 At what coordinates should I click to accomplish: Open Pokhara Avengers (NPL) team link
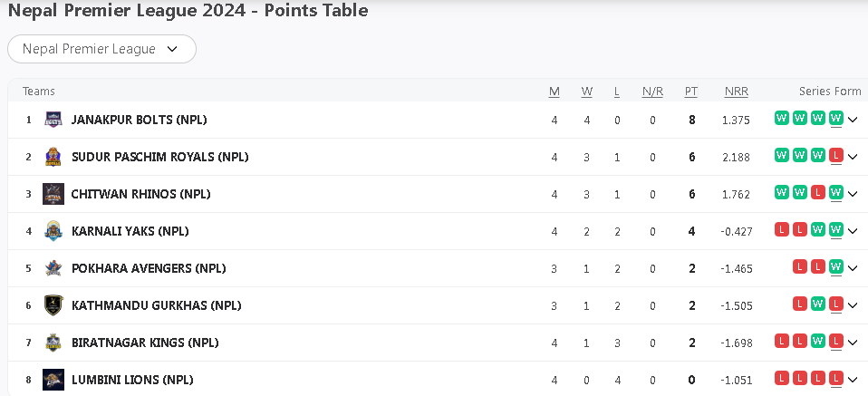[149, 268]
